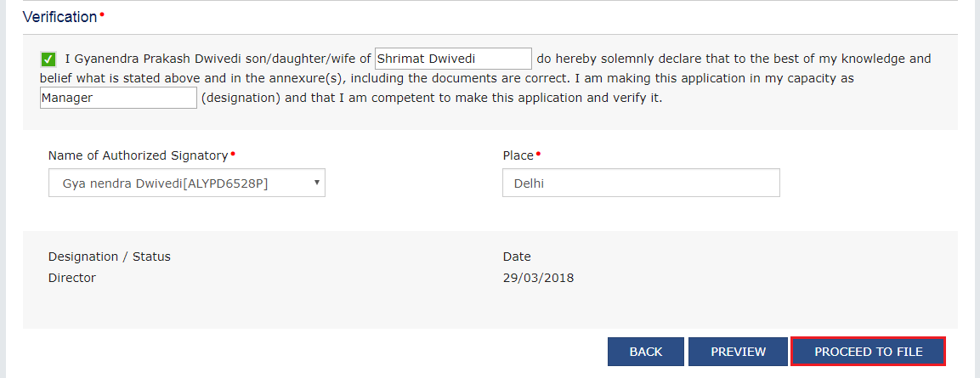Click the Director status value
The height and width of the screenshot is (378, 980).
click(72, 278)
